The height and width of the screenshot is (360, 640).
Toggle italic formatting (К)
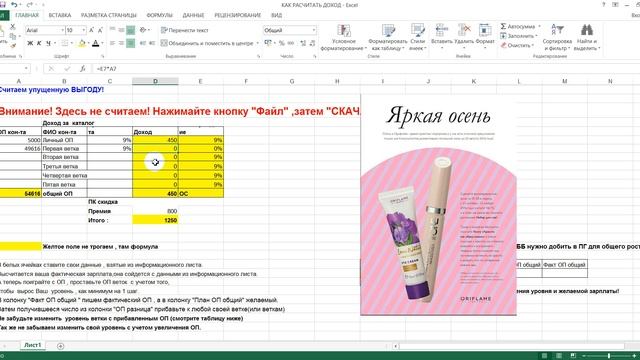[x=39, y=43]
